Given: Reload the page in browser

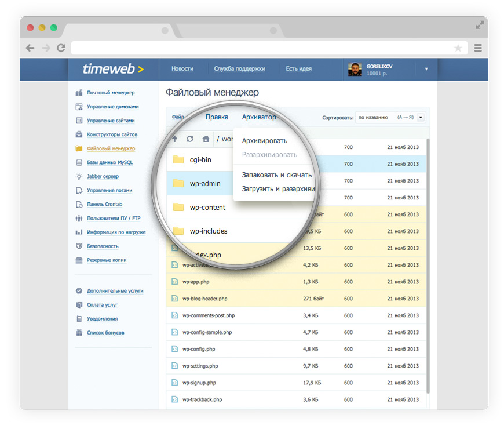Looking at the screenshot, I should [x=61, y=48].
